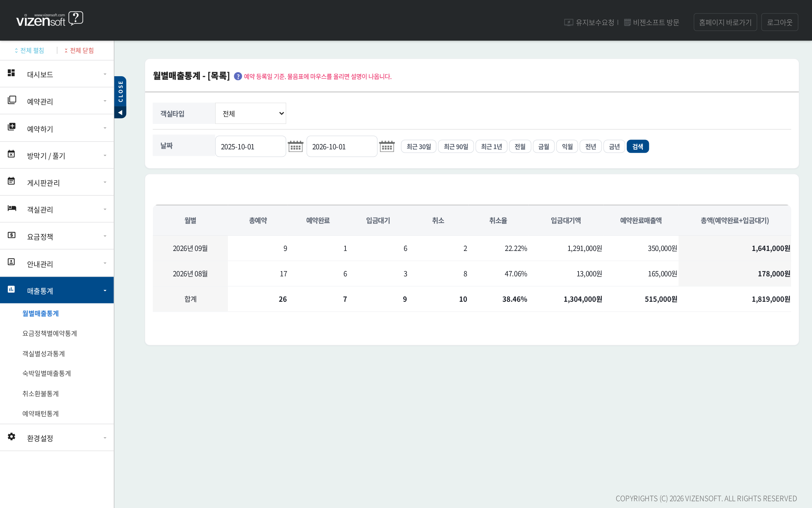
Task: Click the start date field 2025-10-01
Action: point(251,146)
